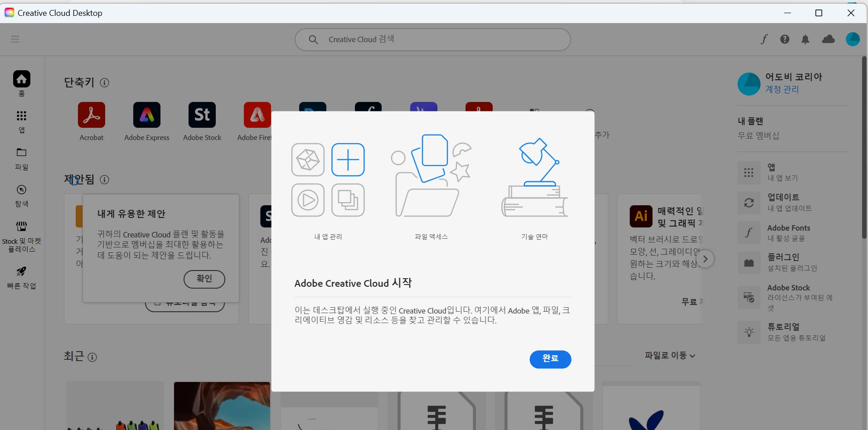Click the 무료 멤버십 plan text
The height and width of the screenshot is (430, 868).
coord(758,135)
